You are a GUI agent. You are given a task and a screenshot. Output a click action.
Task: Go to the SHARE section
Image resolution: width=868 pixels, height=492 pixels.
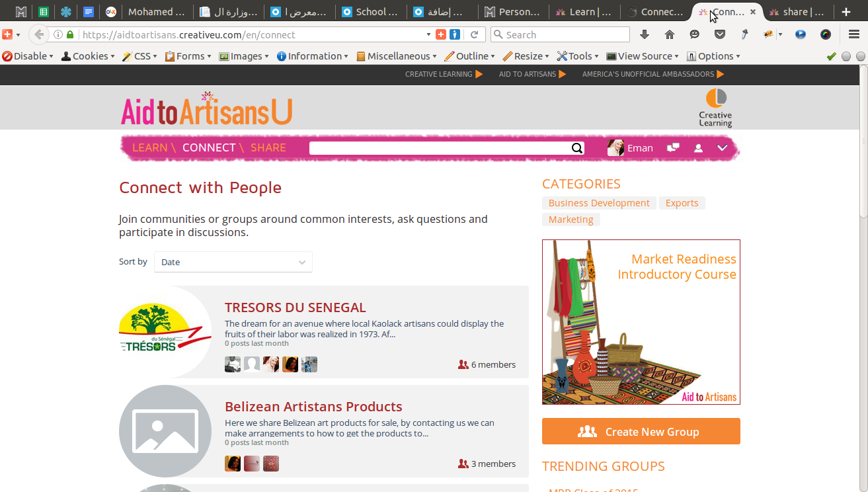pos(268,147)
